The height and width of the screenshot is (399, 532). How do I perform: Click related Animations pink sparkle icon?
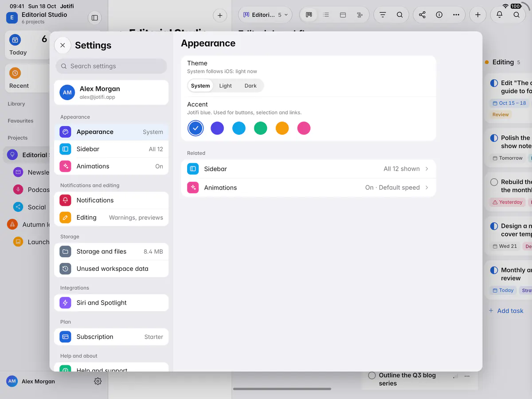click(x=193, y=188)
